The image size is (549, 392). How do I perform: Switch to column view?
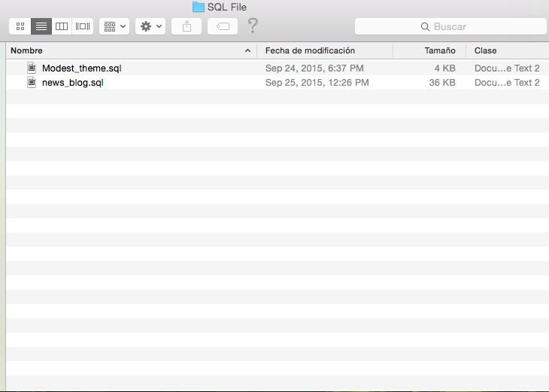click(x=62, y=26)
